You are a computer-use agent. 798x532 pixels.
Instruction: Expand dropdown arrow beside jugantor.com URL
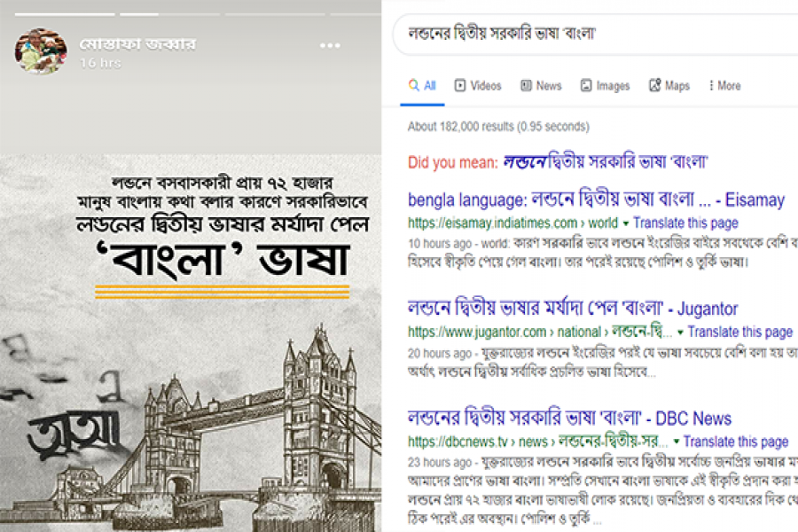click(x=680, y=332)
